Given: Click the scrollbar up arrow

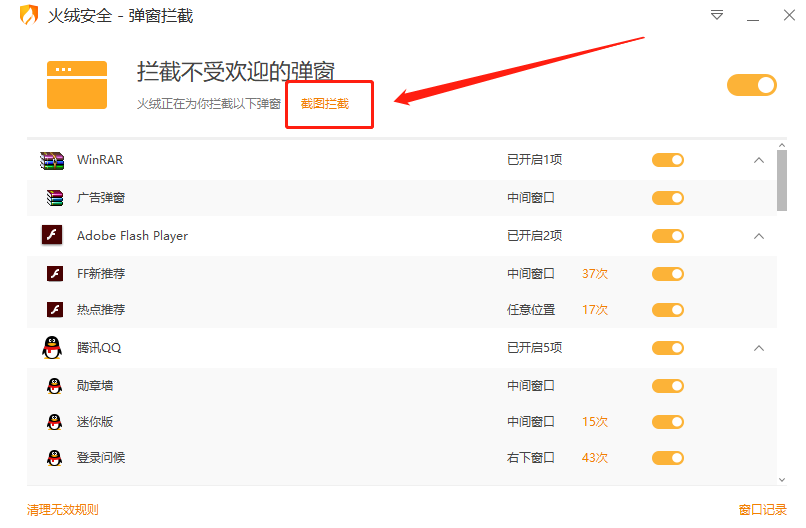Looking at the screenshot, I should click(782, 146).
